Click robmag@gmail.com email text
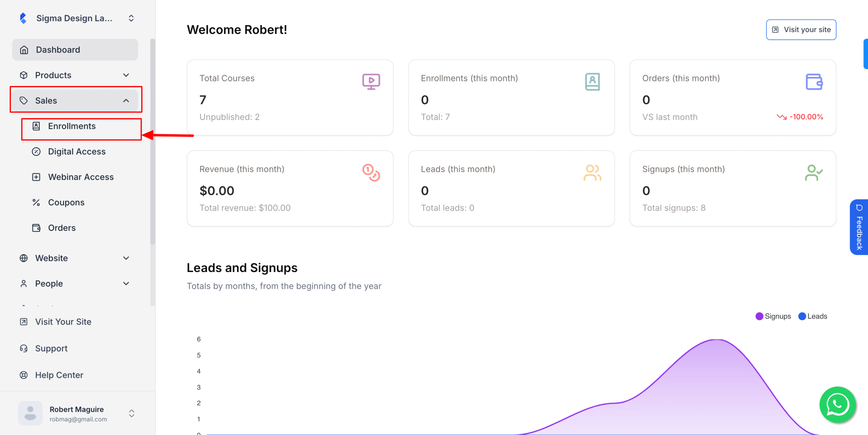The width and height of the screenshot is (868, 435). (78, 419)
